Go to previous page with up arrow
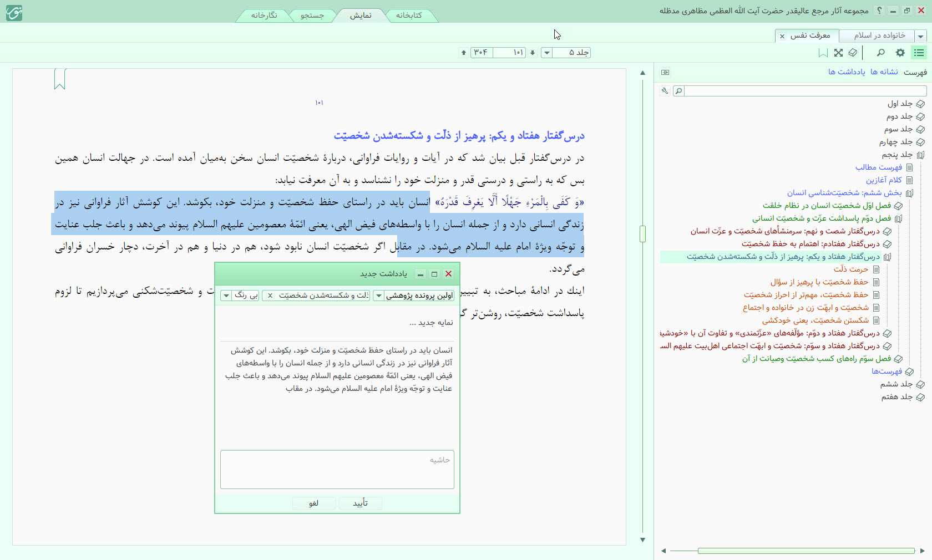932x560 pixels. (x=464, y=53)
